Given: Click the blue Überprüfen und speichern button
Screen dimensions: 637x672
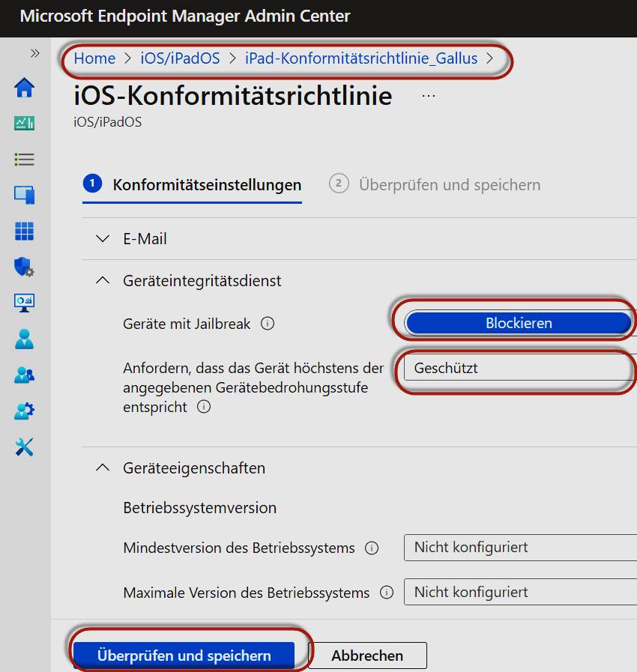Looking at the screenshot, I should [184, 656].
